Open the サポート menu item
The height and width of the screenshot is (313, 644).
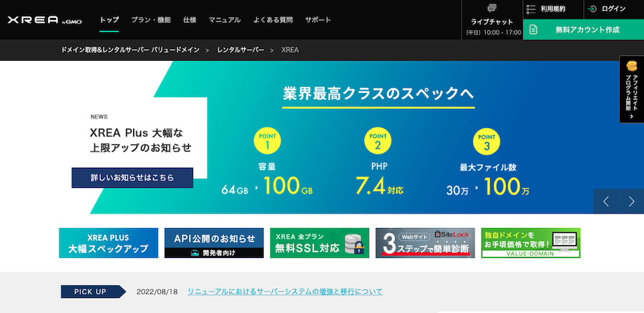(x=318, y=20)
